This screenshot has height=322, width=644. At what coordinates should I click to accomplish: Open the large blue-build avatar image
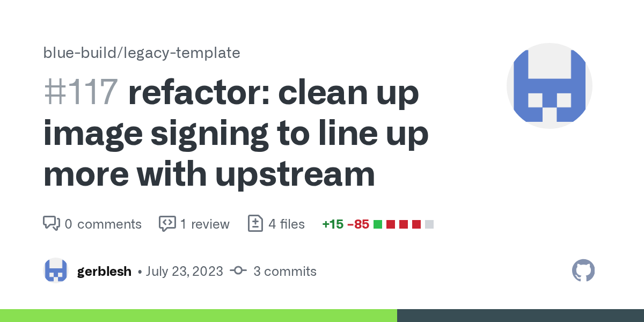549,86
